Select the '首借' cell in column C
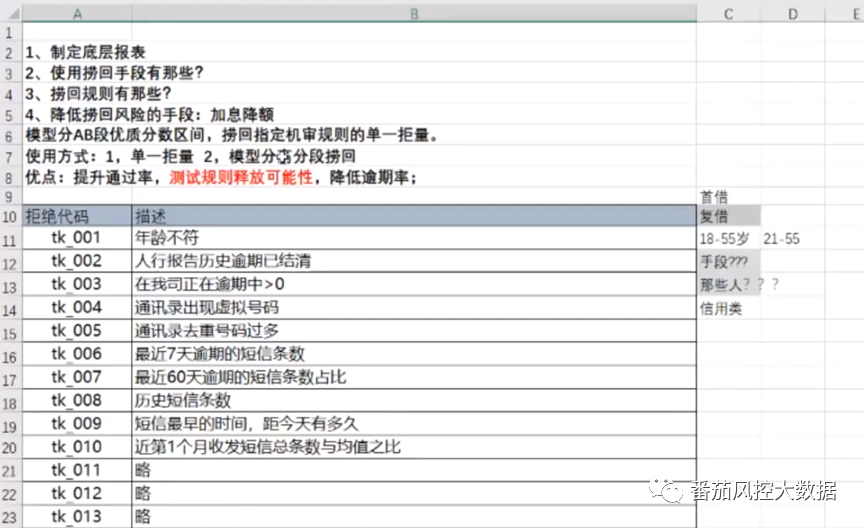864x528 pixels. click(728, 195)
